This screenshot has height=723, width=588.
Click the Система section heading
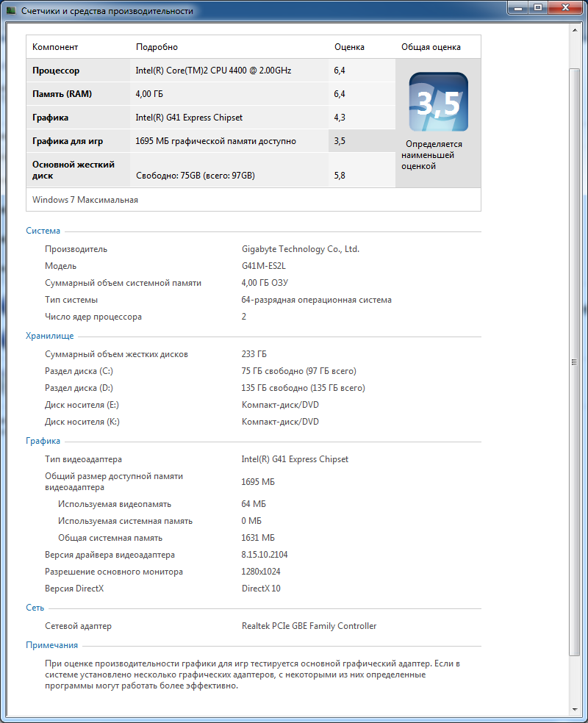click(x=43, y=231)
